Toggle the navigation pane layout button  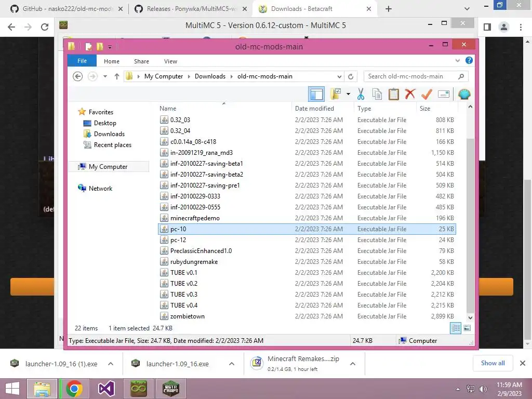coord(316,94)
